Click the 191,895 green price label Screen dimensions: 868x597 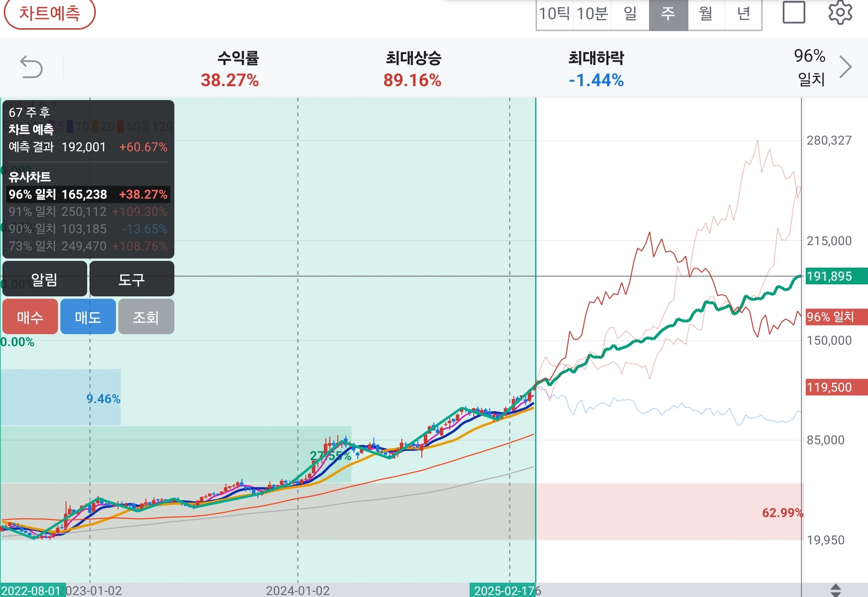[836, 276]
